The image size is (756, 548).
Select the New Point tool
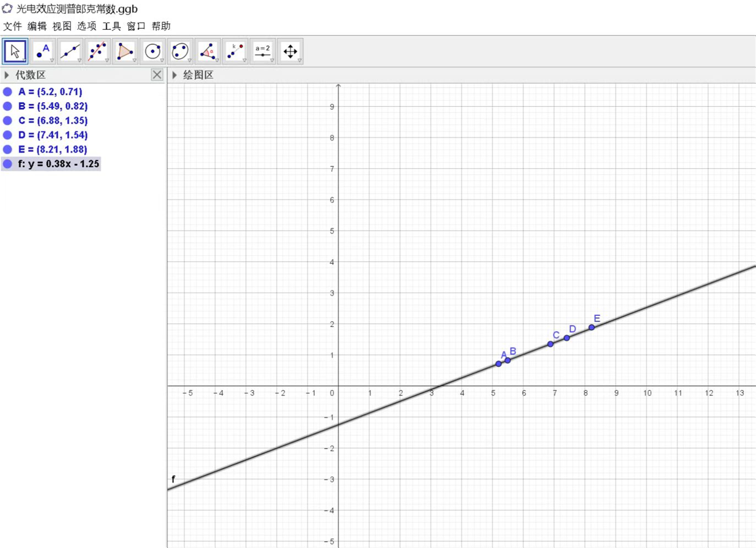[43, 51]
